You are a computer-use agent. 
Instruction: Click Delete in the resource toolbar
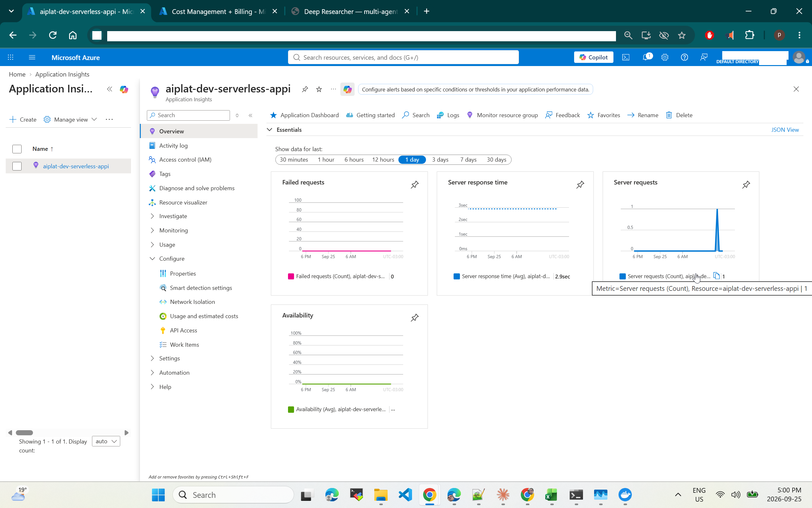[x=679, y=115]
